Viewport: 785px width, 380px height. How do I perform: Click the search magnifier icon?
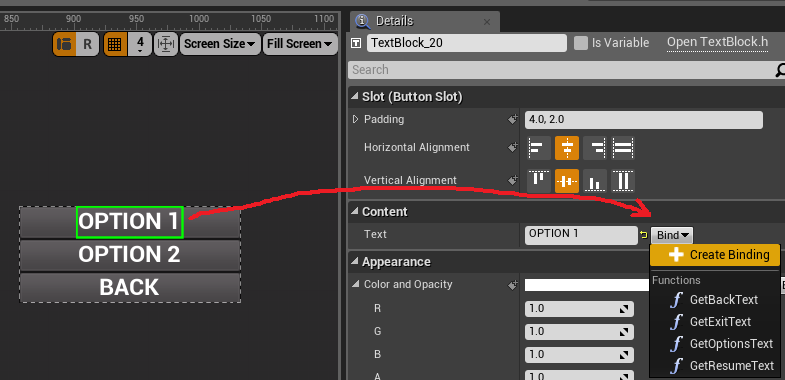[x=780, y=70]
